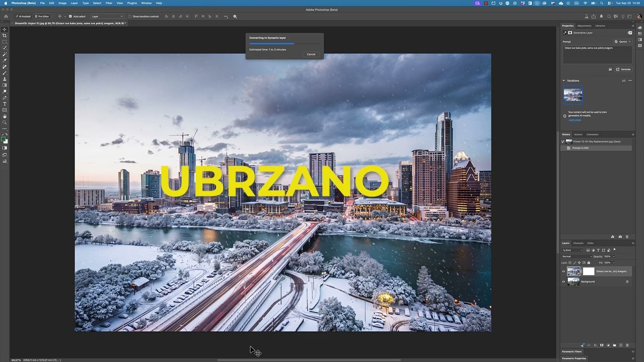Screen dimensions: 644x362
Task: Select the Brush tool
Action: pyautogui.click(x=5, y=73)
